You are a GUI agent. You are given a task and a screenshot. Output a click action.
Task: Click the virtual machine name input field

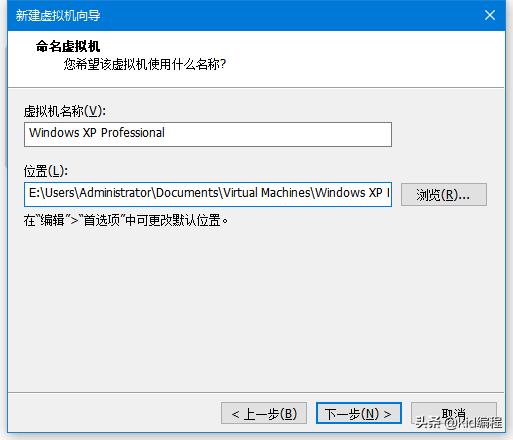click(x=208, y=134)
